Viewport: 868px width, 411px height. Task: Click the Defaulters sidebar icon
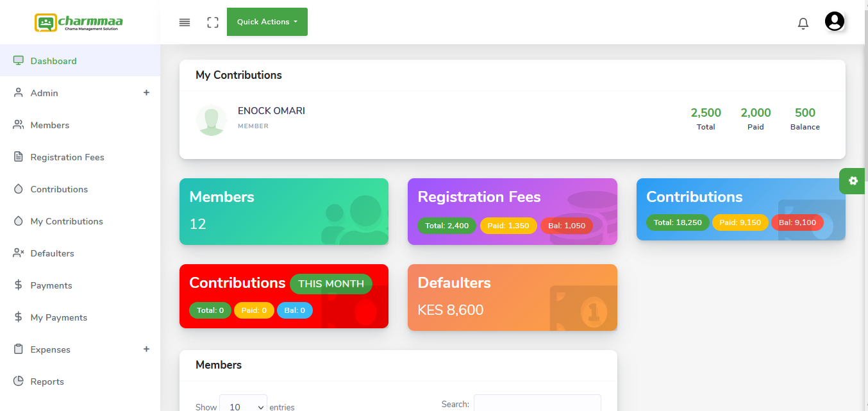coord(19,253)
